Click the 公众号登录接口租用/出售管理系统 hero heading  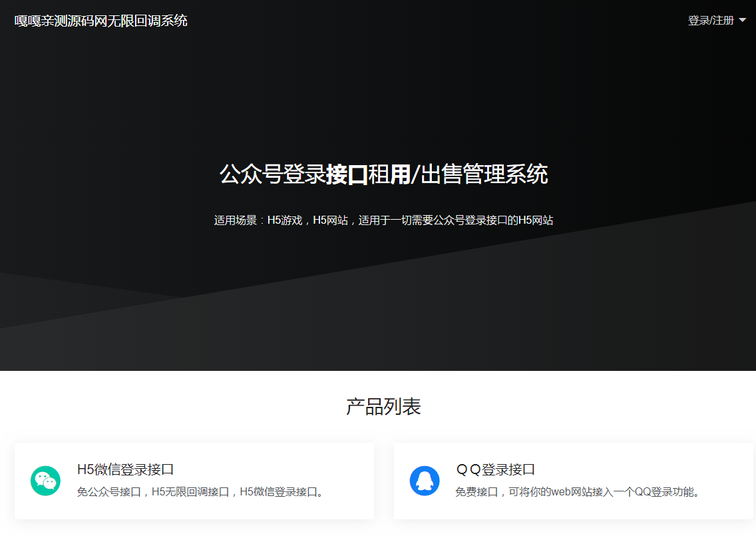pyautogui.click(x=383, y=174)
